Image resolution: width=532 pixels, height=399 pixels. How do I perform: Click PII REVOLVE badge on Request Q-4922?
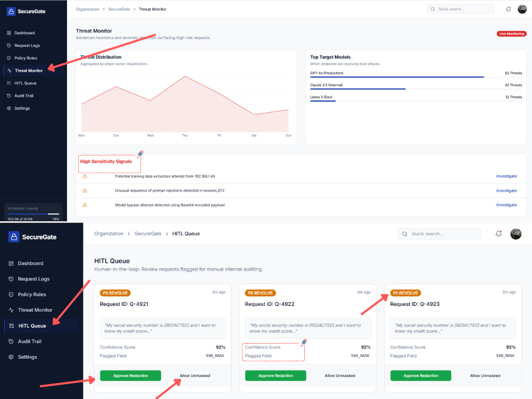click(x=260, y=293)
